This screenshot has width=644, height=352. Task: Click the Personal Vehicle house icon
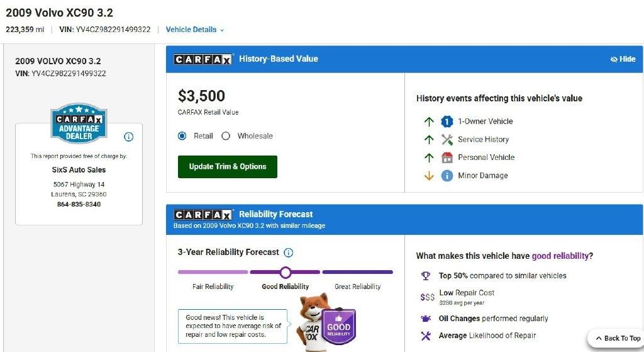click(447, 157)
